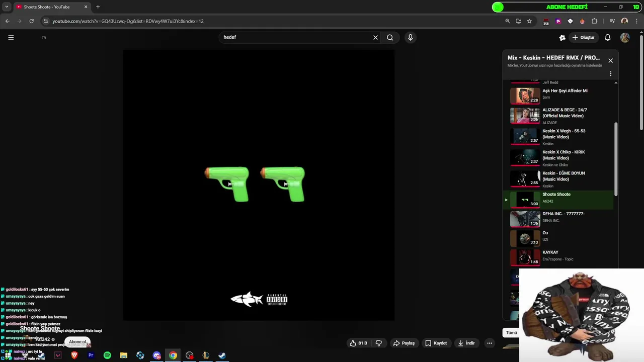
Task: Open the more actions three-dot menu
Action: (489, 343)
